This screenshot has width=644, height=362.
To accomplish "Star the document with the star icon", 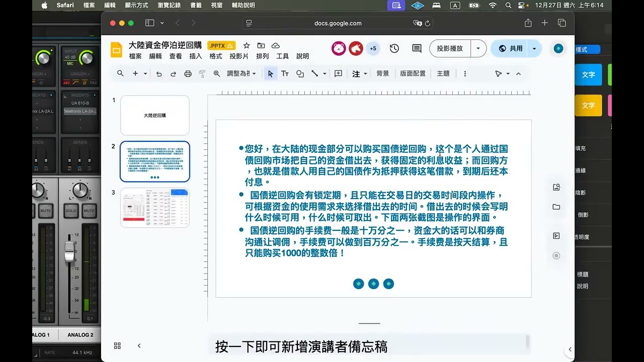I will coord(247,46).
